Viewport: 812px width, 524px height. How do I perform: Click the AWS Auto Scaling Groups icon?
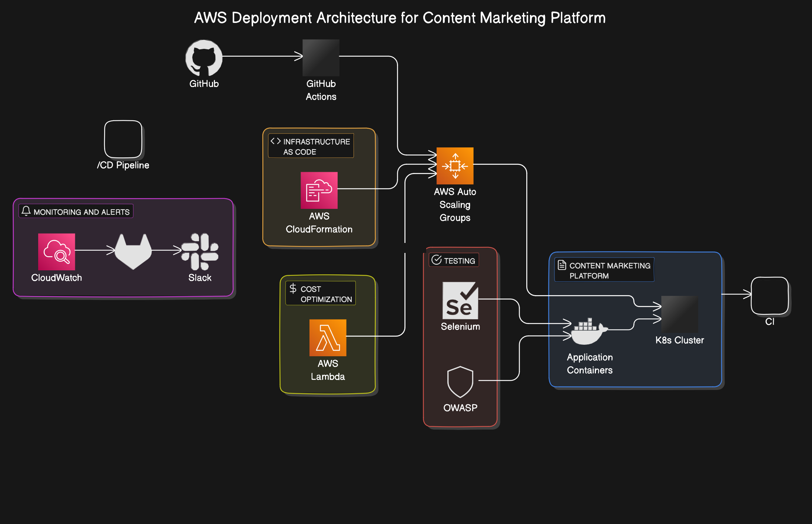point(455,166)
